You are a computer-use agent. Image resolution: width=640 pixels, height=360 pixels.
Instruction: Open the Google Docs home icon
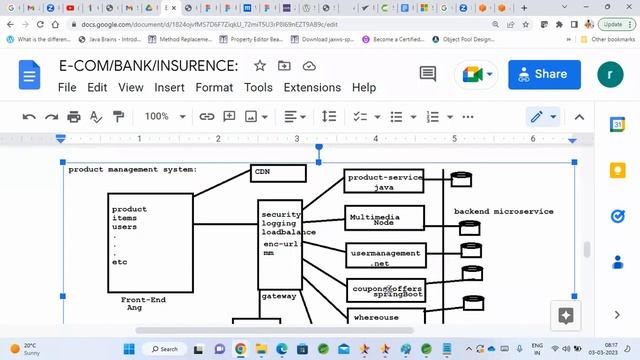pyautogui.click(x=29, y=75)
